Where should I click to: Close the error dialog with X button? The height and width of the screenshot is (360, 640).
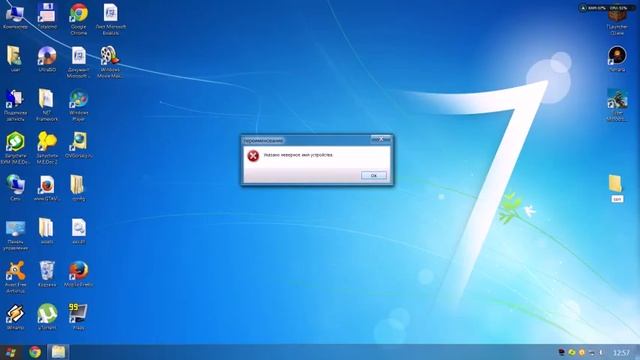coord(381,140)
